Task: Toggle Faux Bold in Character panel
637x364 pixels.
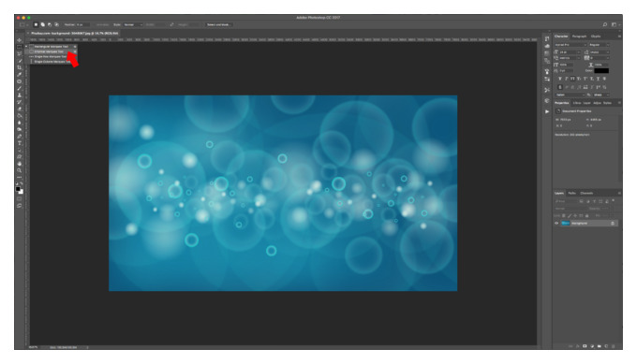Action: point(560,79)
